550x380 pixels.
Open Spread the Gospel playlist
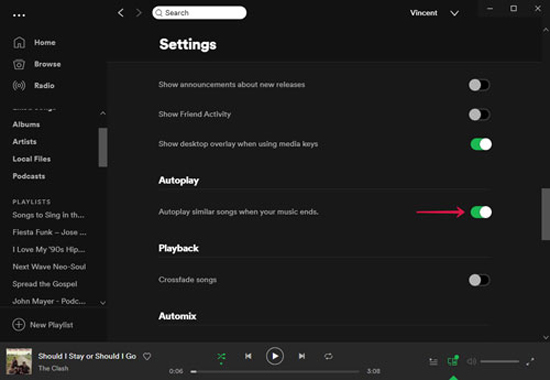(45, 284)
